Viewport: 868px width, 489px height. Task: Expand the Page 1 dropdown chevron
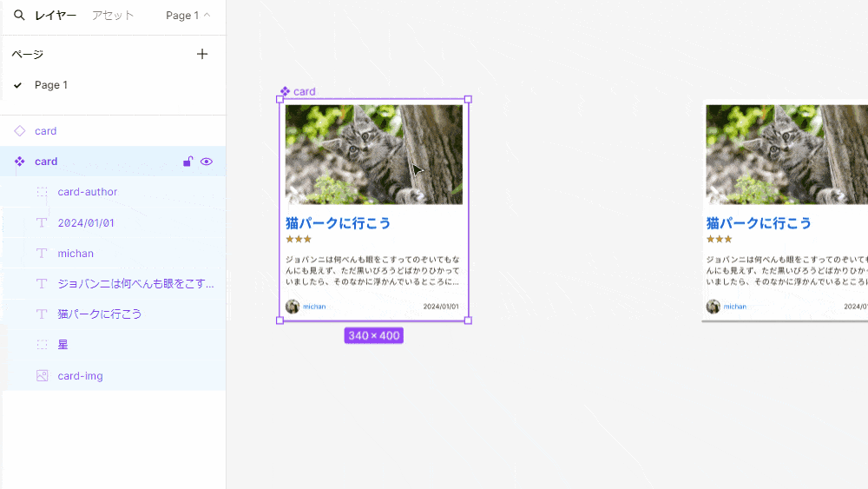point(207,15)
